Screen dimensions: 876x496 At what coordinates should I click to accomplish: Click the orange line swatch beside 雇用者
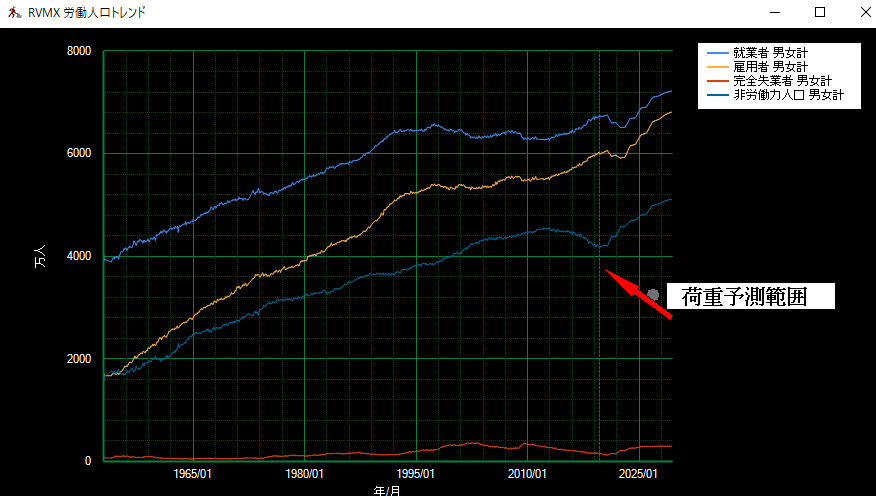[x=718, y=66]
